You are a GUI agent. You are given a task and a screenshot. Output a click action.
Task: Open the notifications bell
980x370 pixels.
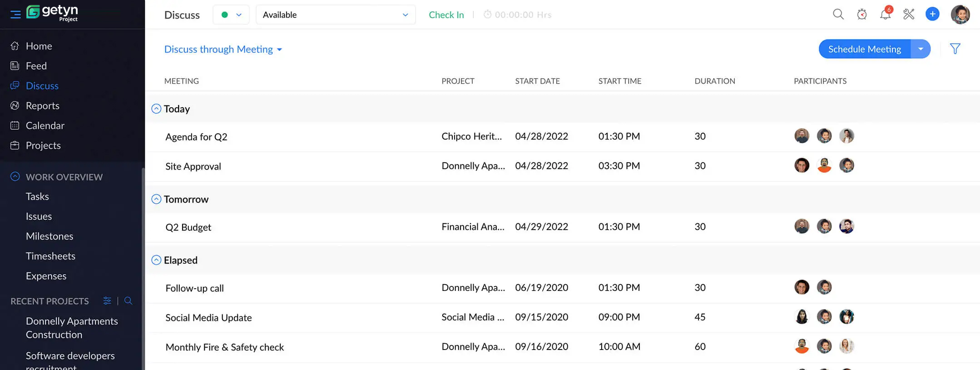[885, 14]
